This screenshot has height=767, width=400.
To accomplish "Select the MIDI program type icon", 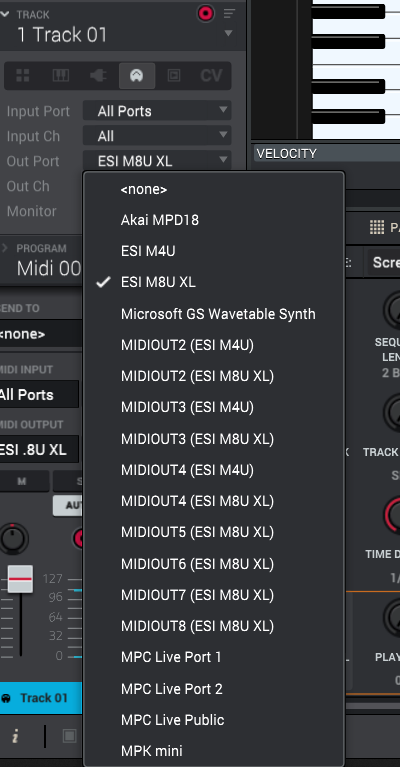I will [x=136, y=75].
